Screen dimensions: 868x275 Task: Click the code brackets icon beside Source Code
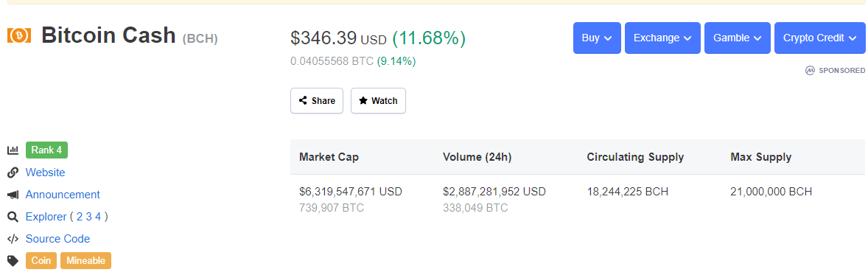click(13, 239)
